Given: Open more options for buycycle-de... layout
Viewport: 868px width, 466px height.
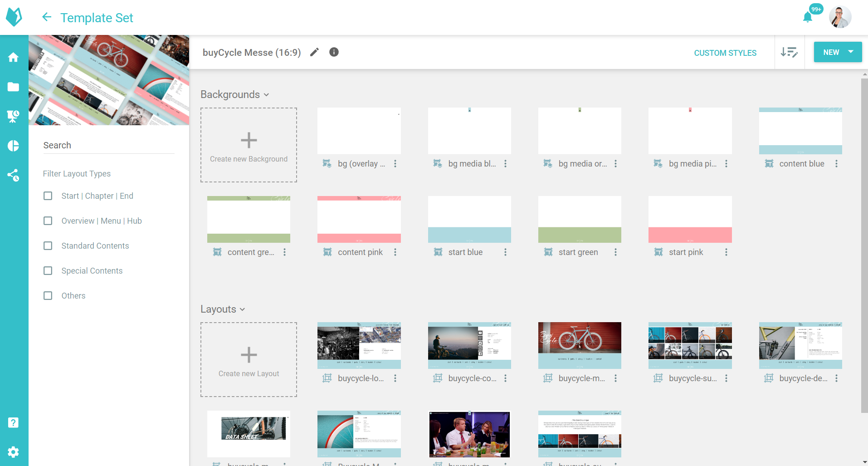Looking at the screenshot, I should click(836, 378).
